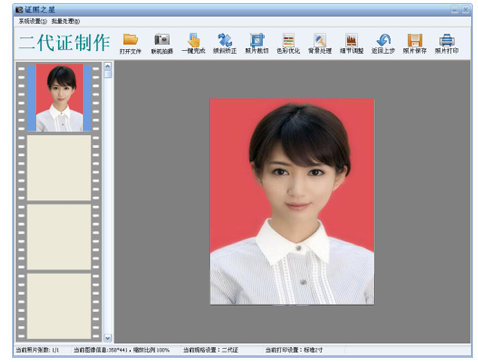Start tethered camera shooting (联机拍摄)
Screen dimensions: 478x362
point(162,44)
